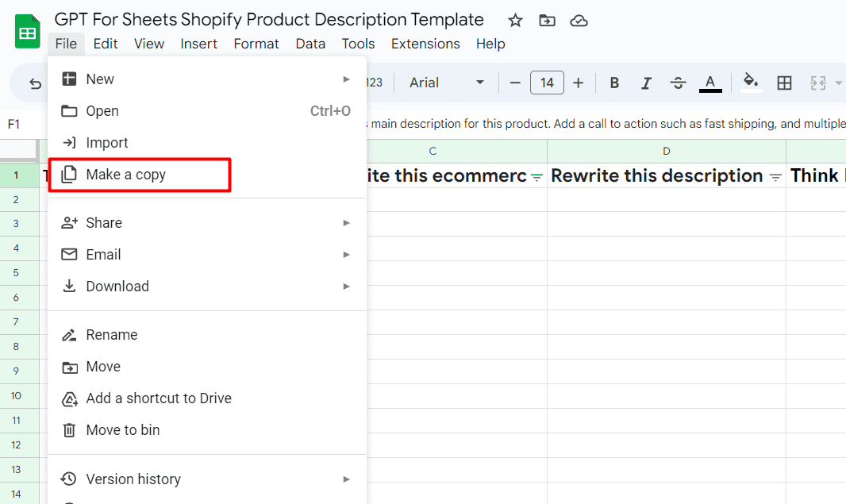The height and width of the screenshot is (504, 846).
Task: Toggle strikethrough formatting
Action: pos(679,83)
